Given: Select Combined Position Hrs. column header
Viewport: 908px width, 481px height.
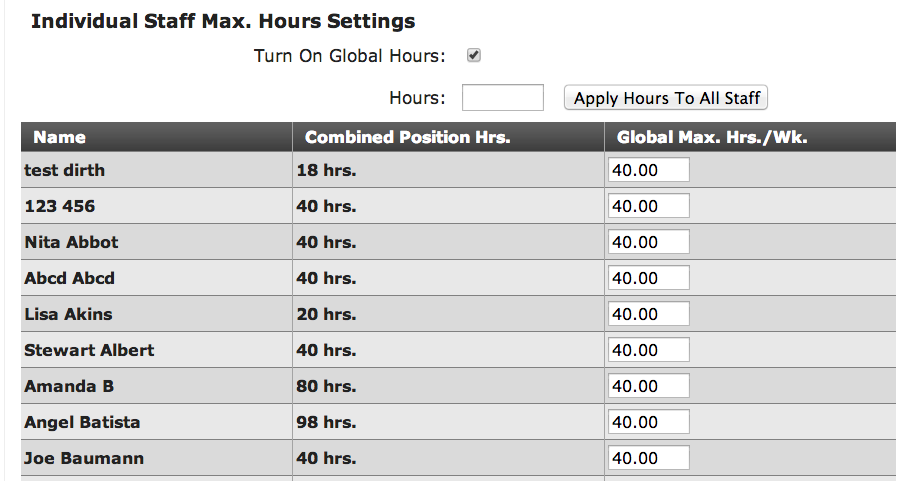Looking at the screenshot, I should [448, 137].
